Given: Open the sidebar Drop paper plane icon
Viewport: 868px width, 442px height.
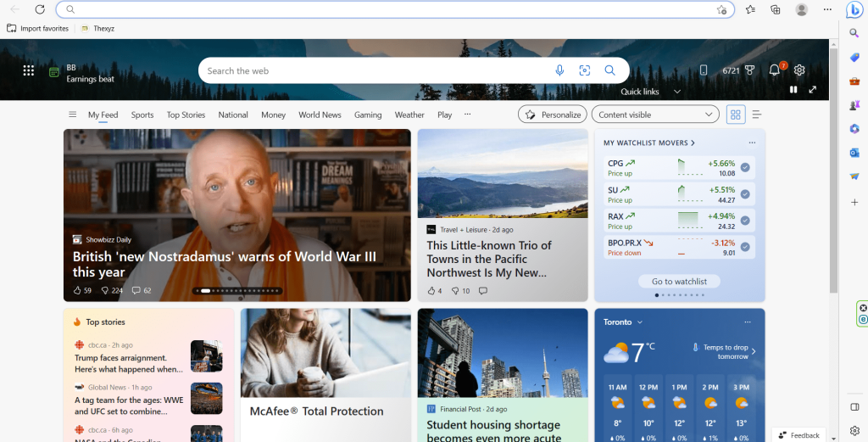Looking at the screenshot, I should point(854,176).
